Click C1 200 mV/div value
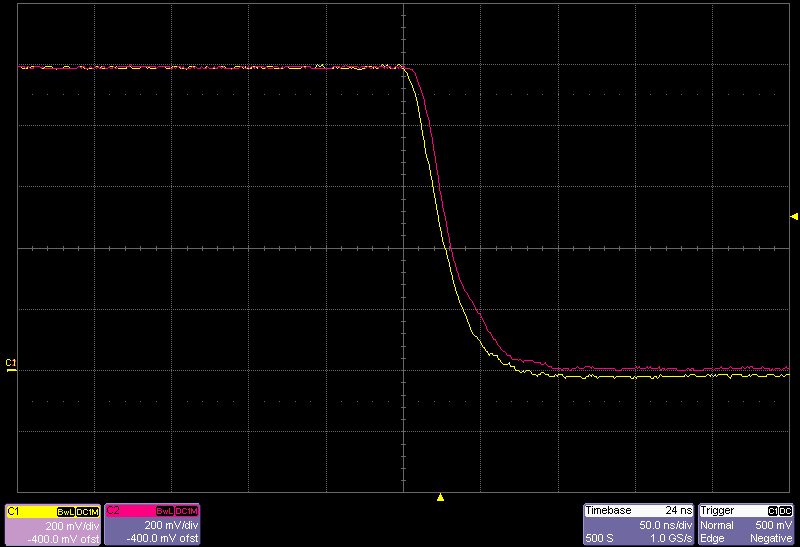This screenshot has height=547, width=800. coord(72,526)
